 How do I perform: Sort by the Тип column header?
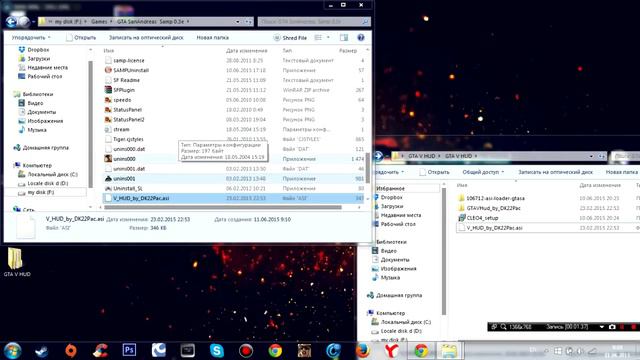[287, 51]
